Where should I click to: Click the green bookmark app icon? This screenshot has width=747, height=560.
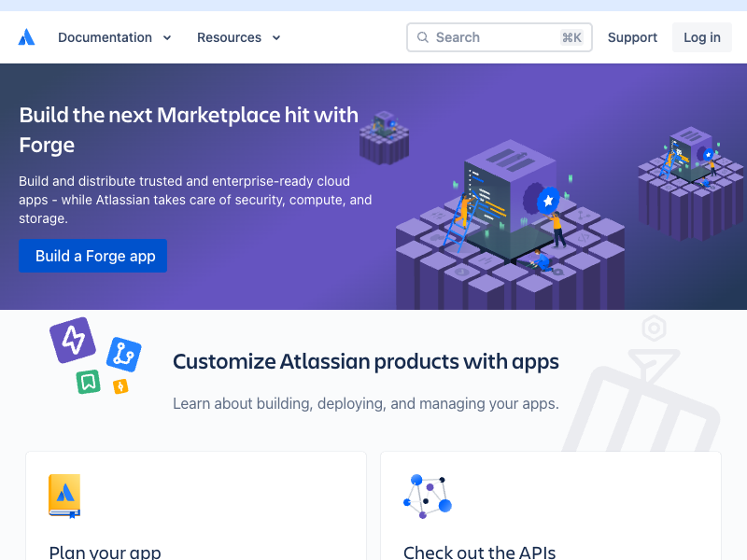tap(88, 382)
